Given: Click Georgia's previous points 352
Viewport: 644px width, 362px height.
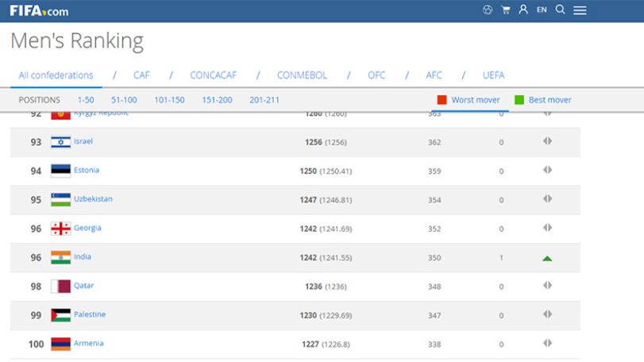Looking at the screenshot, I should click(434, 229).
